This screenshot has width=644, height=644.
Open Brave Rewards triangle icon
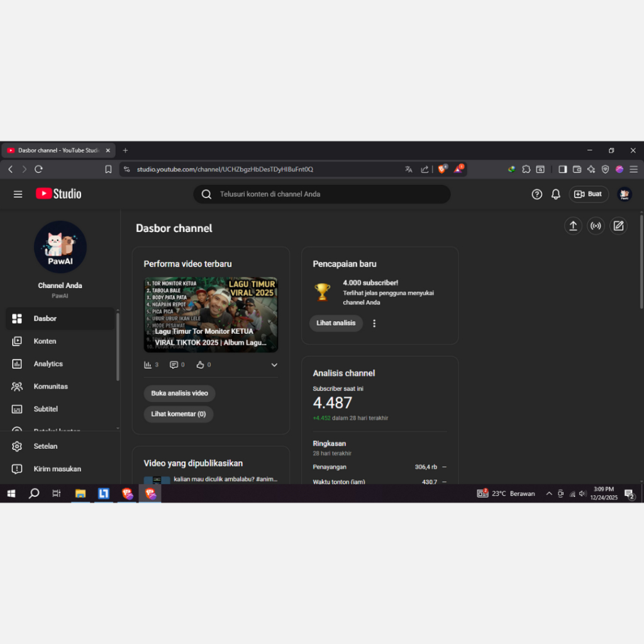tap(458, 169)
